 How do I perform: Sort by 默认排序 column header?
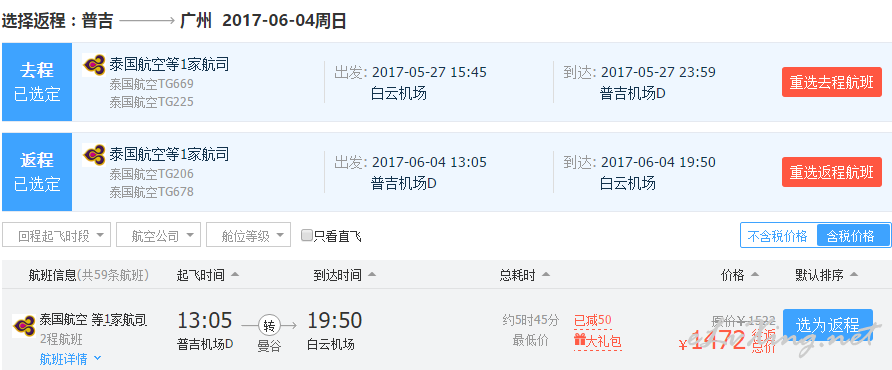point(827,276)
